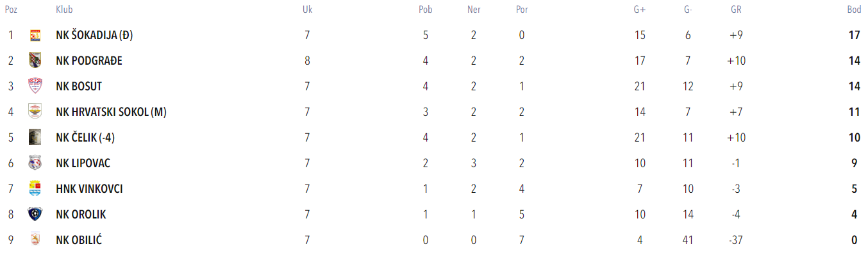The width and height of the screenshot is (868, 255).
Task: Click the NK Podgrađe club crest
Action: coord(35,61)
